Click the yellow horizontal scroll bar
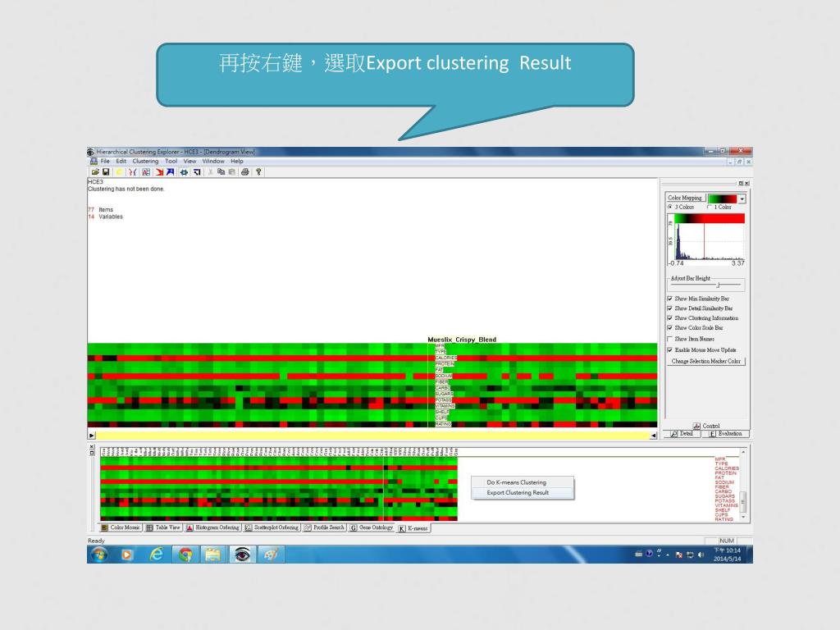This screenshot has width=840, height=630. [372, 436]
